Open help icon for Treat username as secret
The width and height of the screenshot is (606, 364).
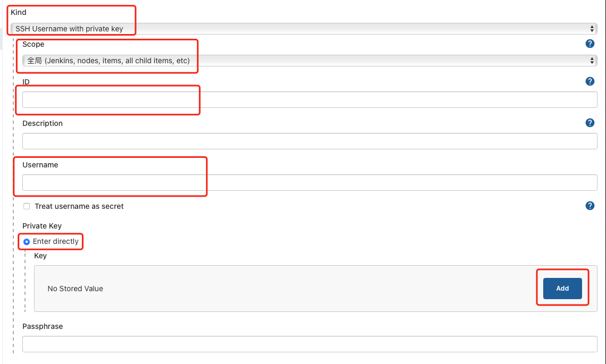(x=590, y=206)
